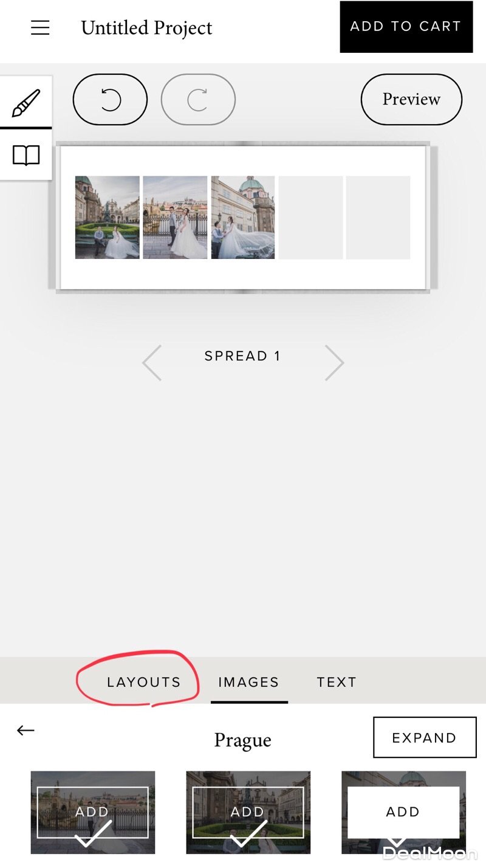
Task: Switch to the LAYOUTS tab
Action: [x=144, y=682]
